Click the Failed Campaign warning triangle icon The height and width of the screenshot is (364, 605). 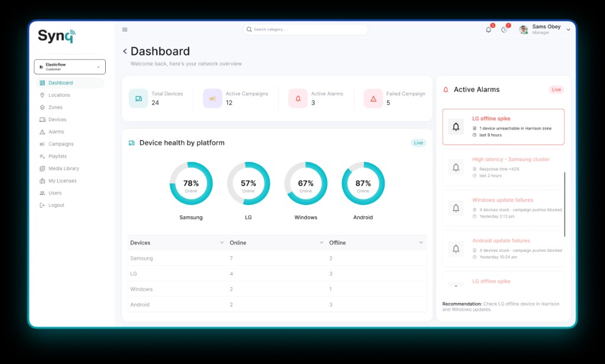tap(373, 99)
